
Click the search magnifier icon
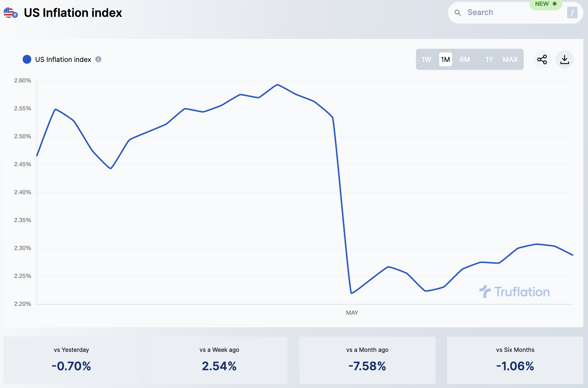point(458,13)
